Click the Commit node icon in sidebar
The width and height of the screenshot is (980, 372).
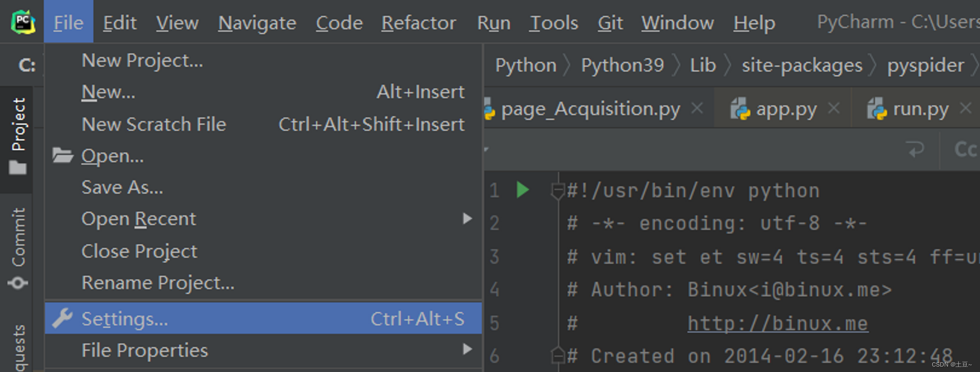pos(18,283)
